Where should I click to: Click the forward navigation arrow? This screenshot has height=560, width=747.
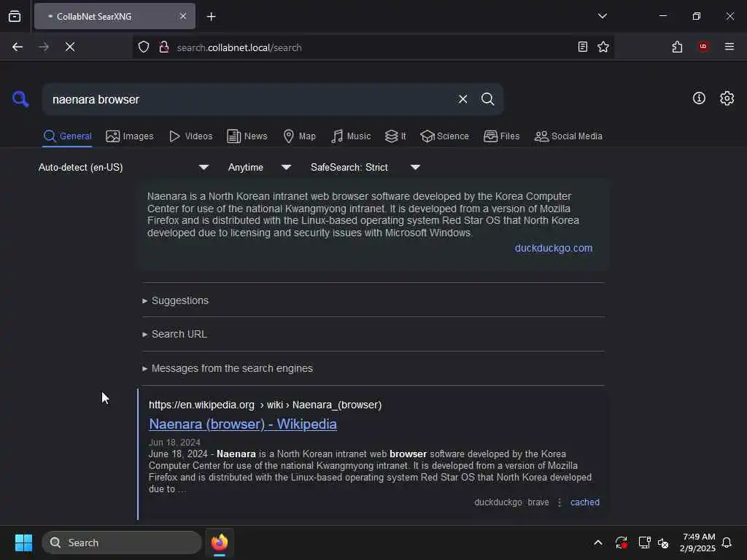44,47
